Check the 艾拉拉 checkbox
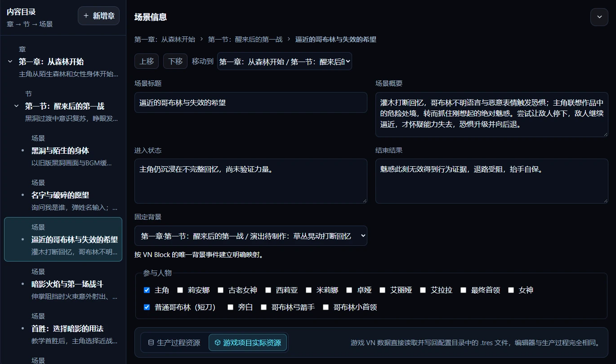616x364 pixels. coord(423,290)
